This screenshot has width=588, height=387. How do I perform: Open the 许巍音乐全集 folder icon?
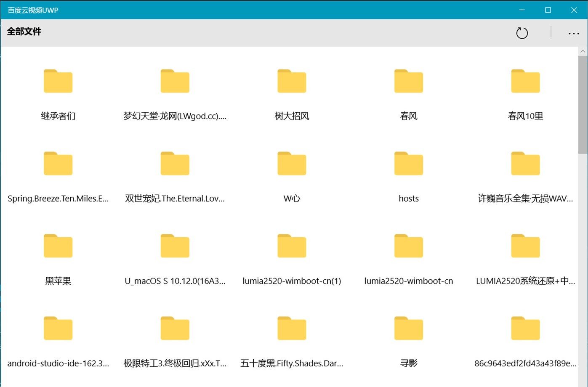tap(525, 164)
